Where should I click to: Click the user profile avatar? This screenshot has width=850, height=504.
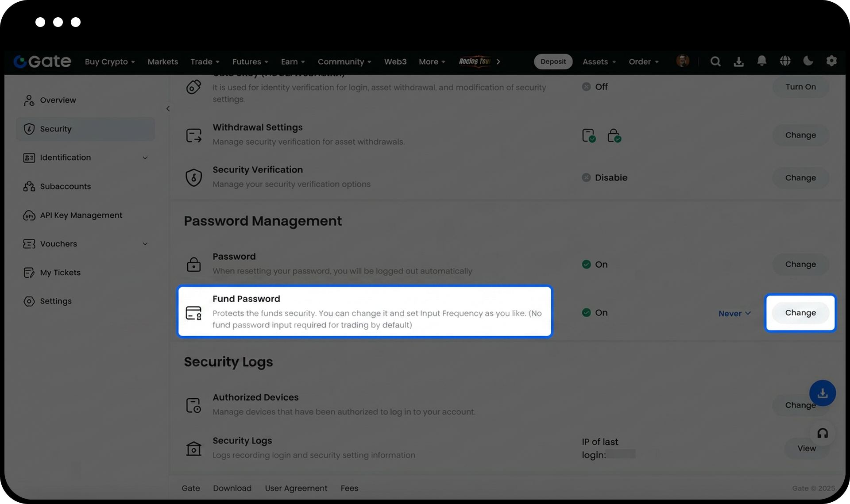[x=683, y=61]
